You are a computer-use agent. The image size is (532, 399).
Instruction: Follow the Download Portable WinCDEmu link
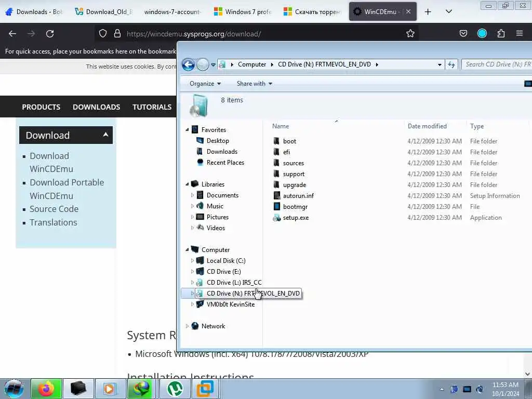[x=67, y=189]
